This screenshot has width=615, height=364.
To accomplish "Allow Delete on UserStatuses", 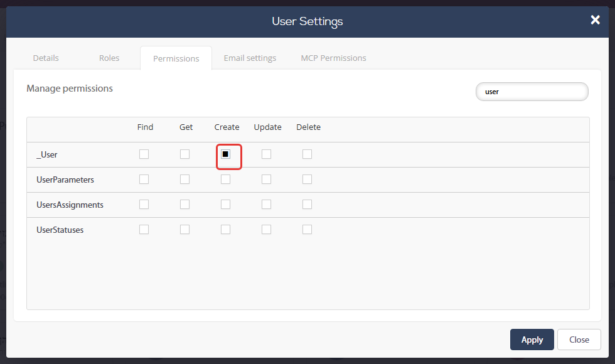I will coord(307,230).
